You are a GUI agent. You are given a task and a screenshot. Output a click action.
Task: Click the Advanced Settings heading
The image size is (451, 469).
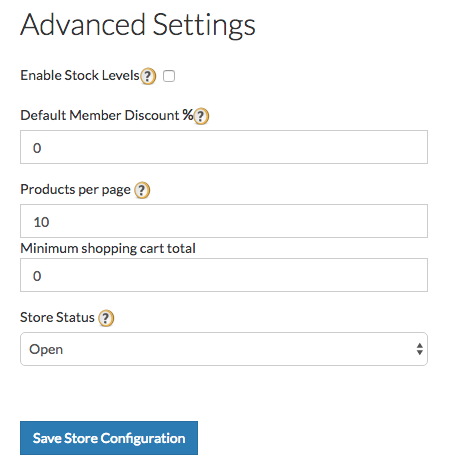(138, 25)
